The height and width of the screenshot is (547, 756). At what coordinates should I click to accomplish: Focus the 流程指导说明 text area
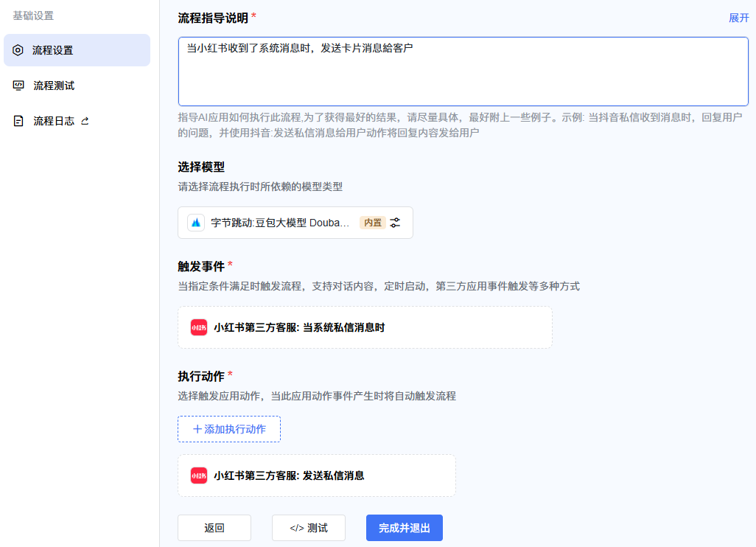(463, 72)
